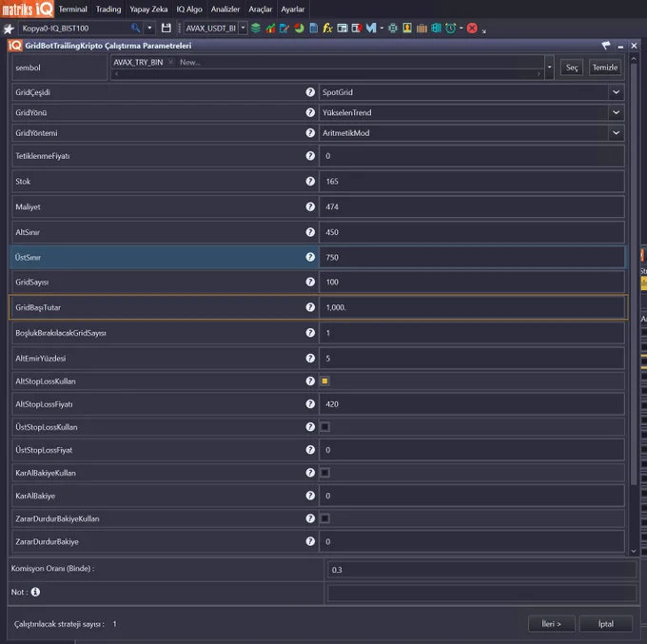
Task: Open the Trading menu
Action: pos(108,10)
